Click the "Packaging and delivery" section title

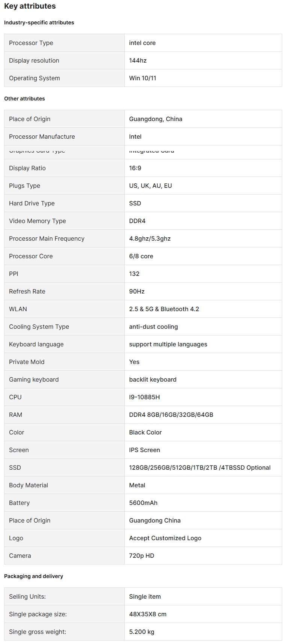point(33,576)
